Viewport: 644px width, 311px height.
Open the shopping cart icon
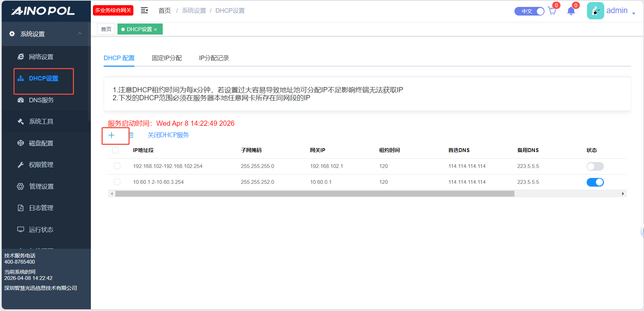coord(552,11)
